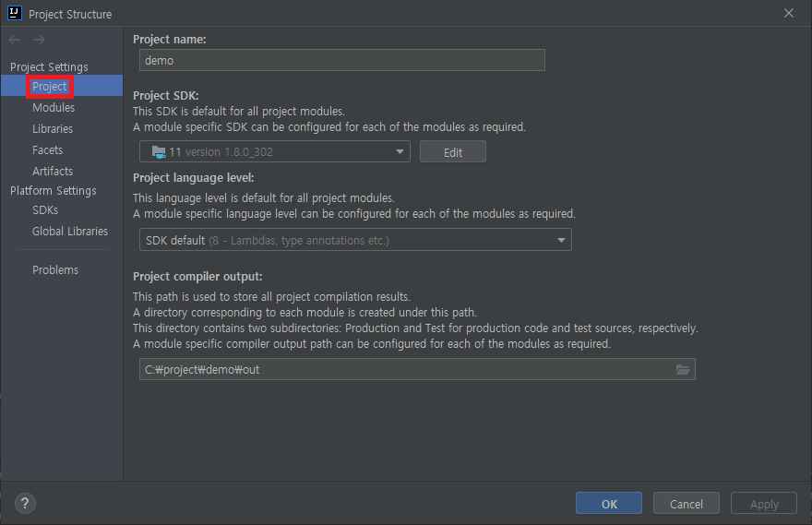Show Global Libraries settings
The image size is (812, 525).
point(70,232)
